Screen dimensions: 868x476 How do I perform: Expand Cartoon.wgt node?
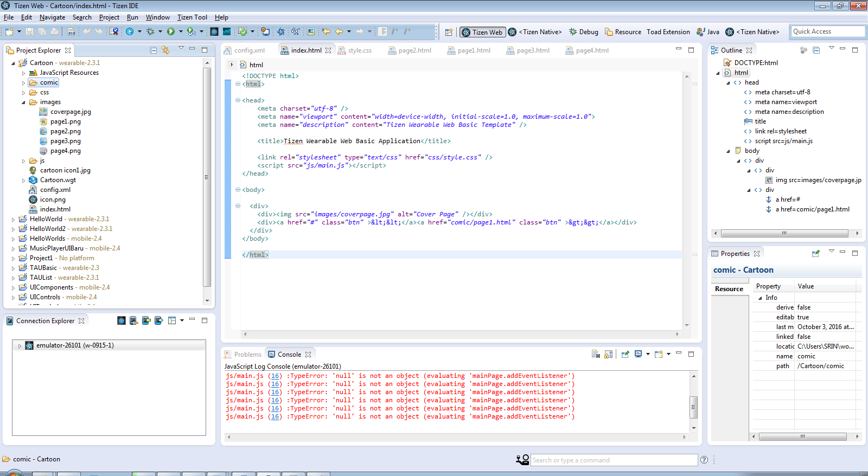[x=23, y=181]
